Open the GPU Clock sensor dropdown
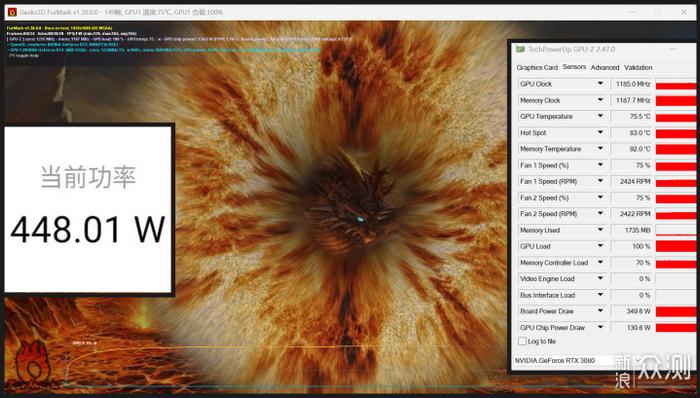This screenshot has height=398, width=700. [x=600, y=83]
